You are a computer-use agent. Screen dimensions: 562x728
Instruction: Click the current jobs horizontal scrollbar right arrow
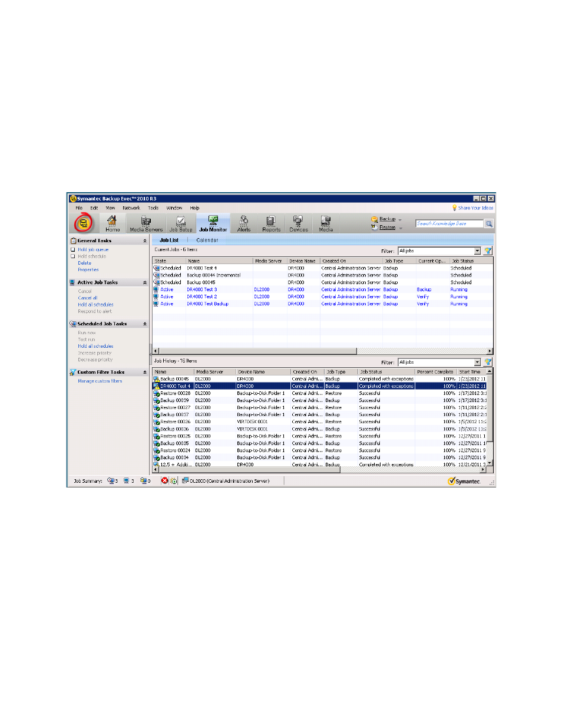pos(490,351)
